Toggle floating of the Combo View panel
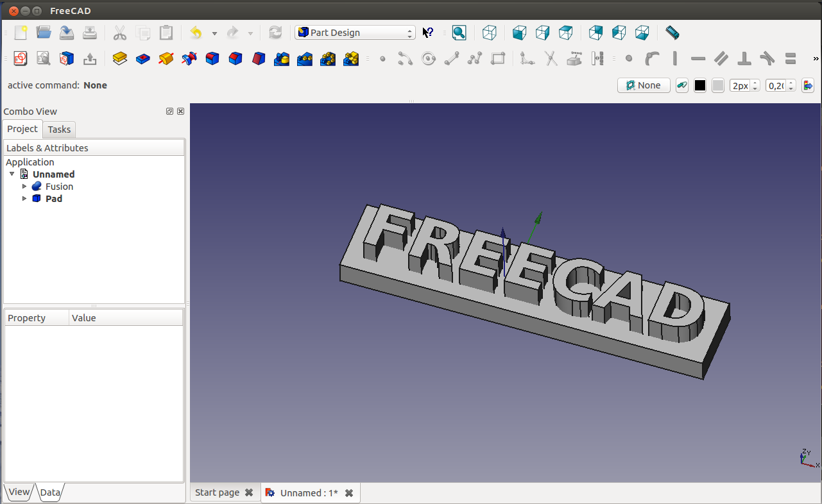 click(x=169, y=112)
